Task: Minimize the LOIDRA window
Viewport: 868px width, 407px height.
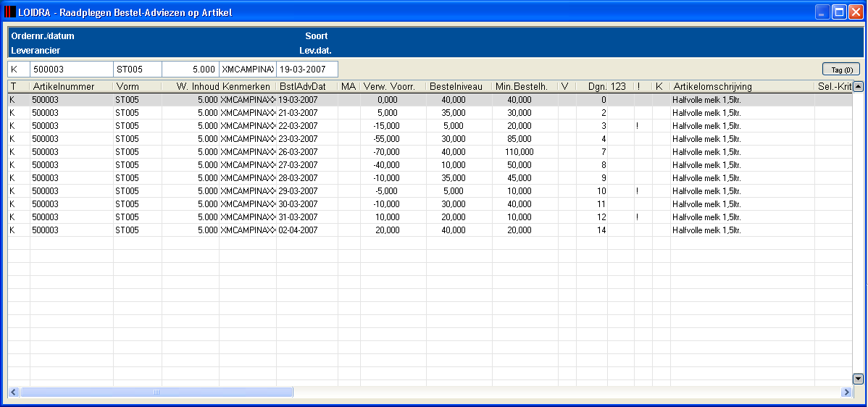Action: [x=823, y=12]
